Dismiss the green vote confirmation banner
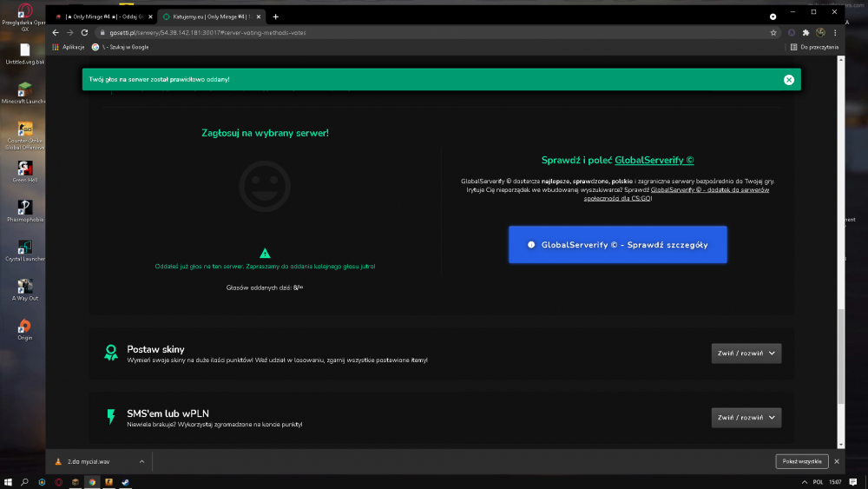The height and width of the screenshot is (489, 868). pyautogui.click(x=788, y=80)
